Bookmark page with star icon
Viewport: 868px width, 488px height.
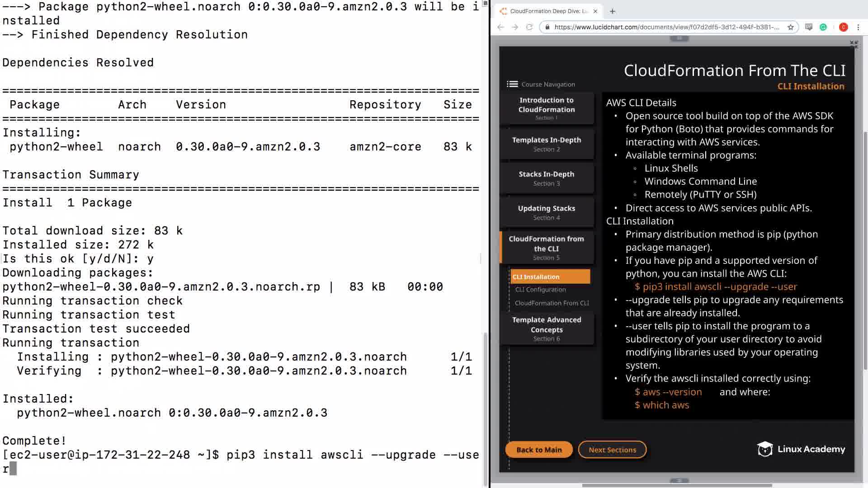pyautogui.click(x=791, y=27)
